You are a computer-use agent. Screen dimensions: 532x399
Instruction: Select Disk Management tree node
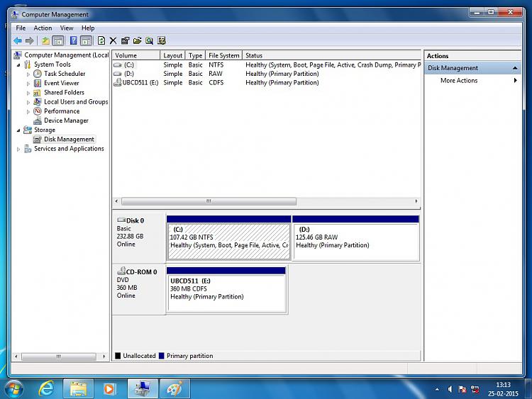69,140
